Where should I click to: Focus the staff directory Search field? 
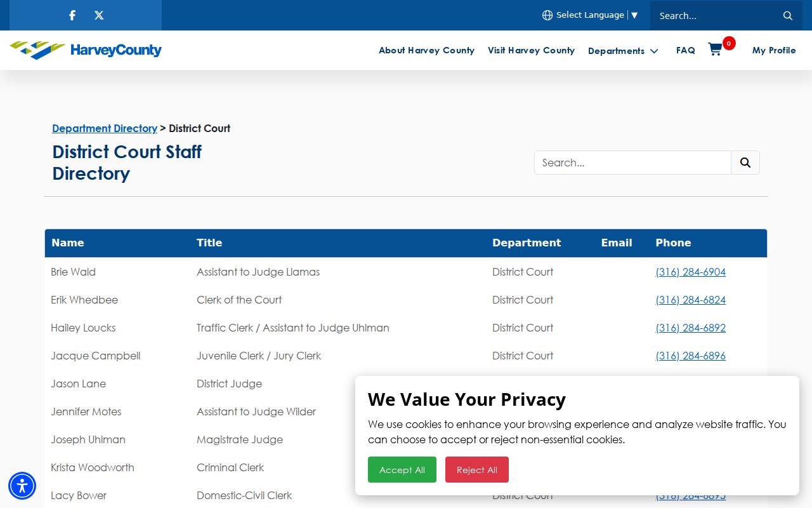(632, 163)
